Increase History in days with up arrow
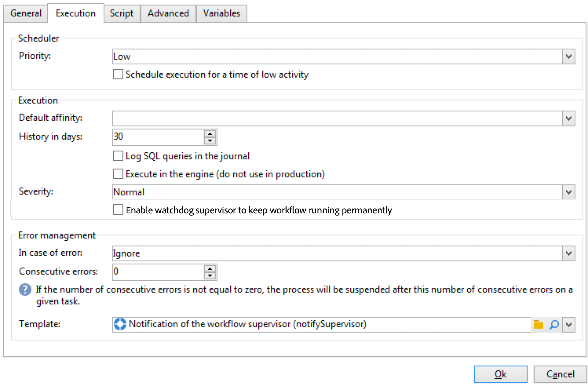The height and width of the screenshot is (386, 588). coord(210,134)
